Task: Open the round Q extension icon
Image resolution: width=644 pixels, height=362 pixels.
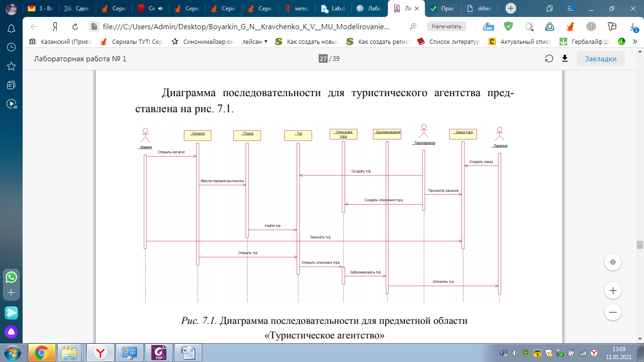Action: click(529, 26)
